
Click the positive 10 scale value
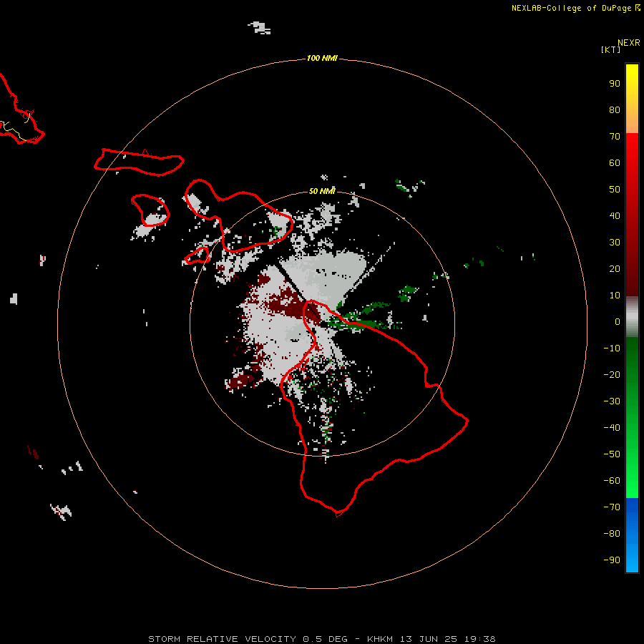coord(615,296)
